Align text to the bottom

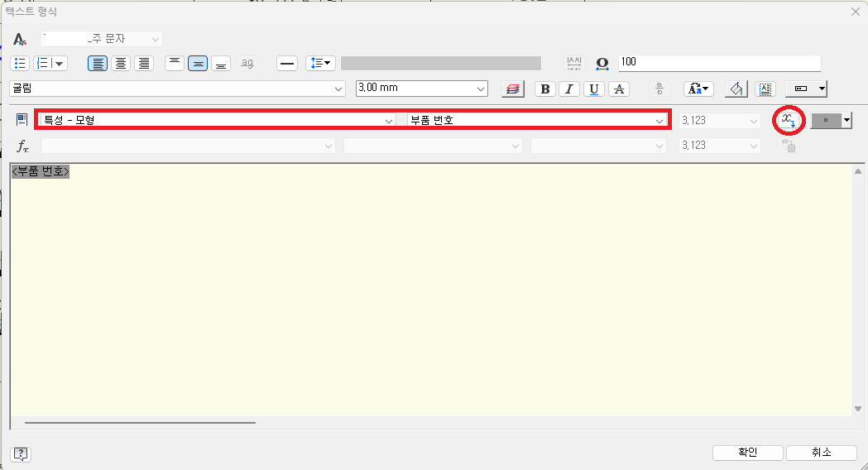(x=220, y=64)
